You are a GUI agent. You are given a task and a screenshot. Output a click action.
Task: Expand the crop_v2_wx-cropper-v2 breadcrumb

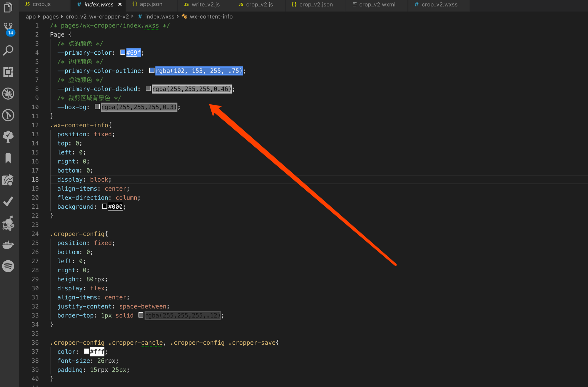pyautogui.click(x=97, y=17)
